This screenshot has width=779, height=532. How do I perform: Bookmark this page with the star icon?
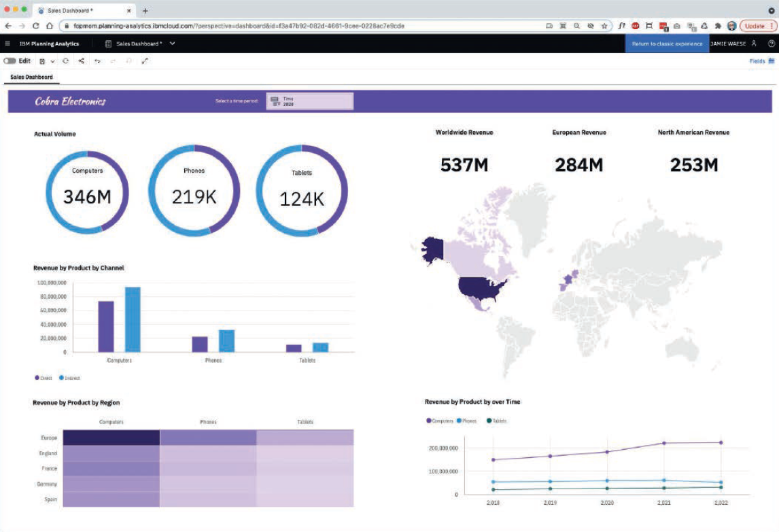[604, 26]
